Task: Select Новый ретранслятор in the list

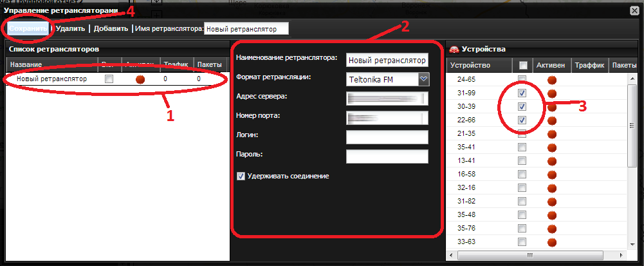Action: tap(52, 79)
